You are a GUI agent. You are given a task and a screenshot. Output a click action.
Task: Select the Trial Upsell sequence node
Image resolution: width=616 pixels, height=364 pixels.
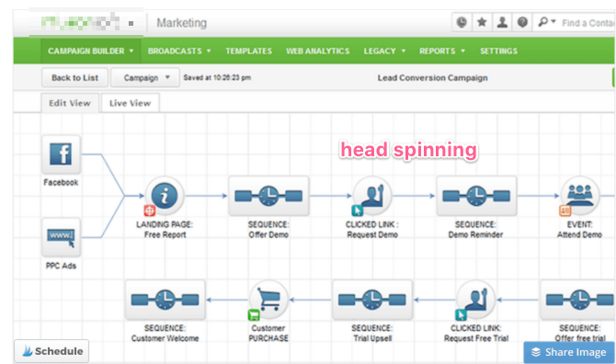click(x=372, y=300)
